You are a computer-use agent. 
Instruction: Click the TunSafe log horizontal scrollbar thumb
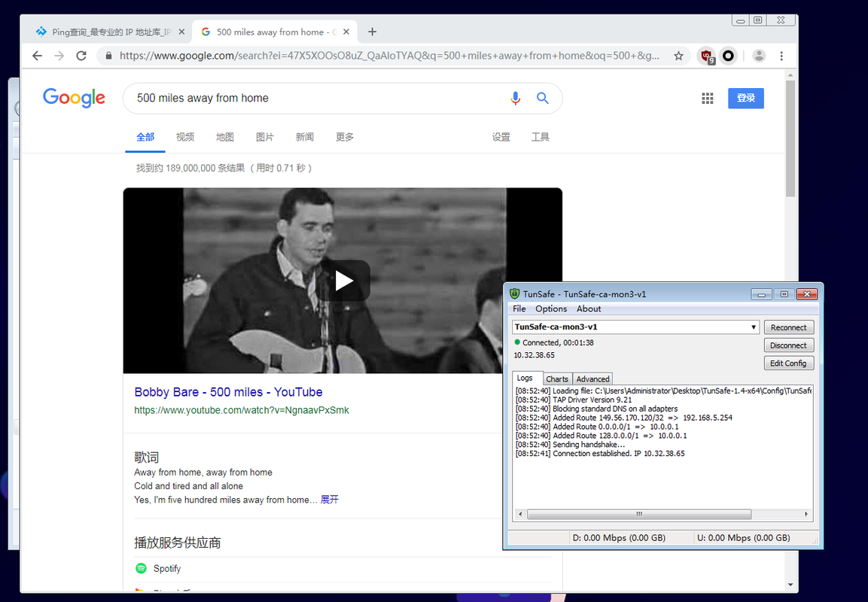coord(639,514)
